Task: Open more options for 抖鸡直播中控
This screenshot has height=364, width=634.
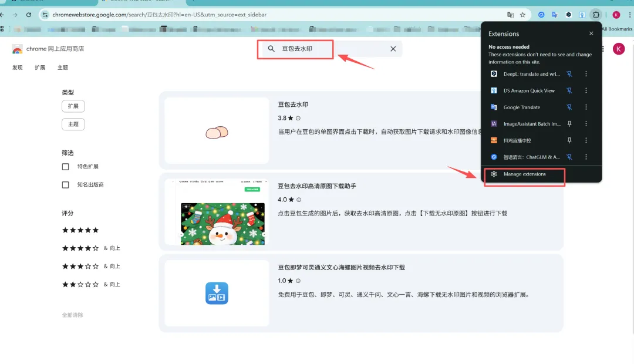Action: click(586, 140)
